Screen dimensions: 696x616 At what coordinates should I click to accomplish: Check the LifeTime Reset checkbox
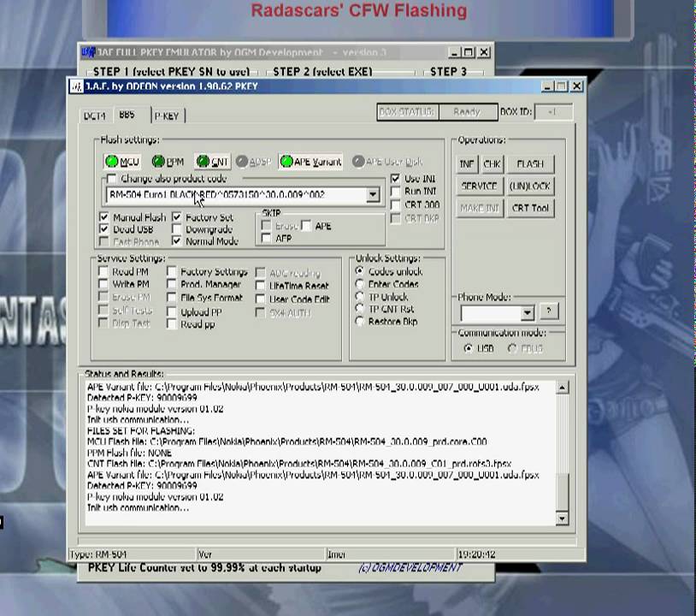coord(261,286)
